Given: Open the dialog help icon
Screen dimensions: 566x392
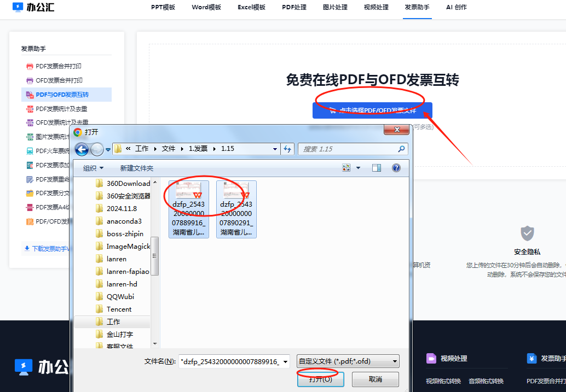Looking at the screenshot, I should point(396,168).
